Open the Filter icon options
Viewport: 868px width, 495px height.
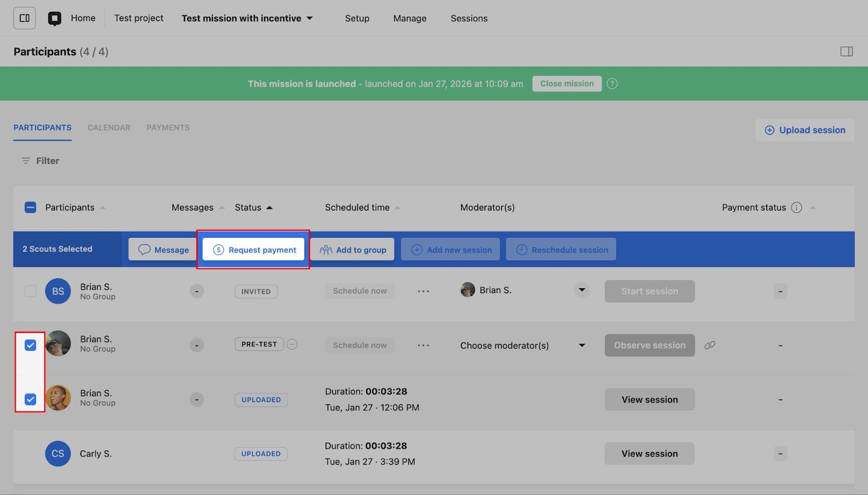coord(25,161)
